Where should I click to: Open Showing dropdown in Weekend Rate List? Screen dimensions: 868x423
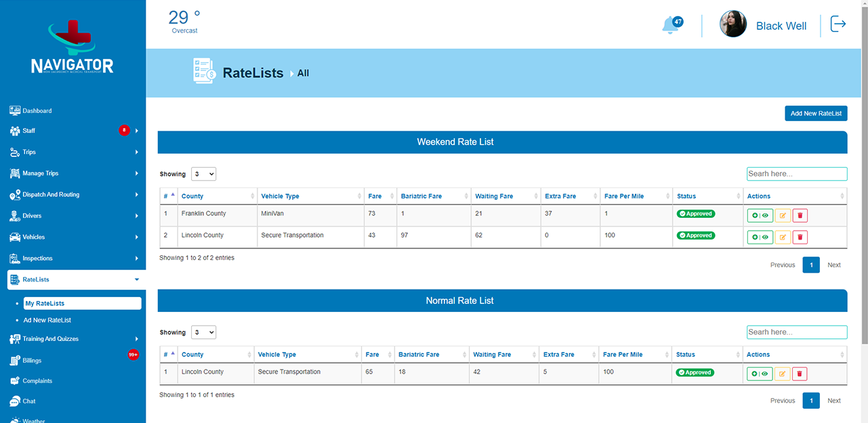tap(203, 174)
